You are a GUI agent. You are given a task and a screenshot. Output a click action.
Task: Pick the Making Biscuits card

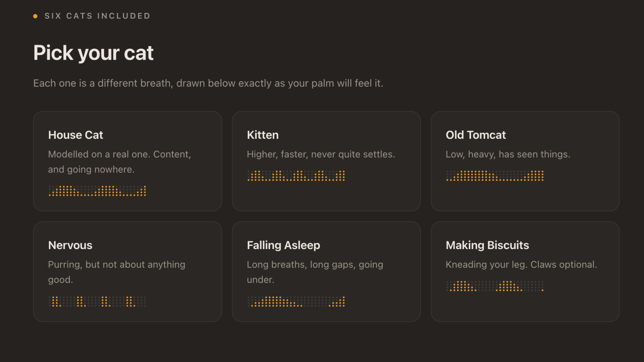coord(525,271)
